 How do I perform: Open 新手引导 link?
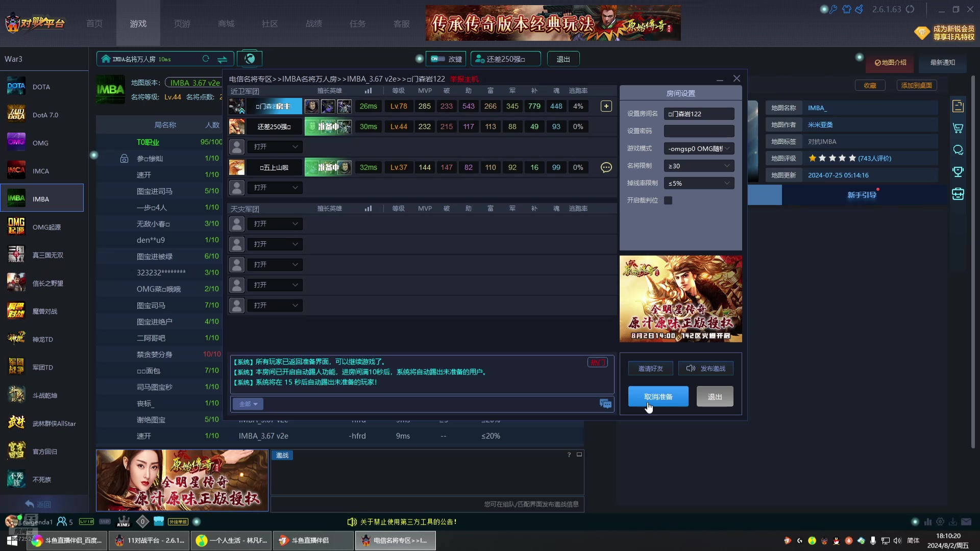[862, 195]
